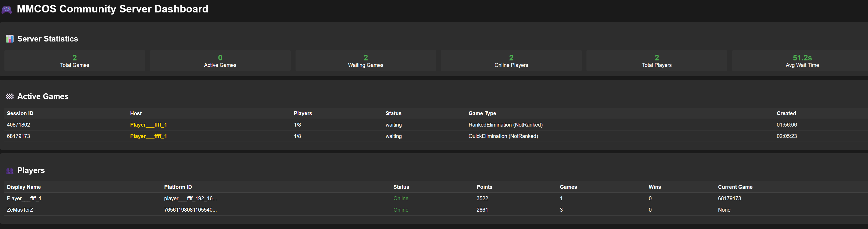Click the Waiting Games statistic card
Screen dimensions: 868x229
click(x=365, y=61)
